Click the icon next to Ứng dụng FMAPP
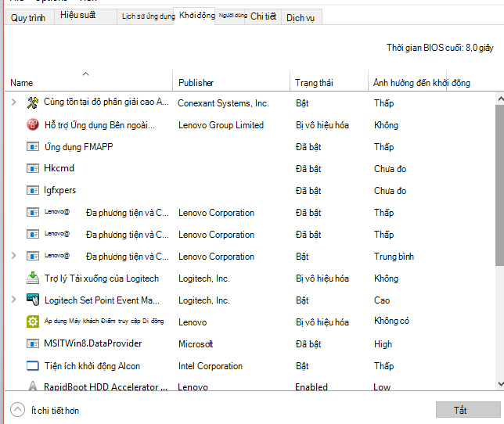Screen dimensions: 504x424 tap(33, 147)
